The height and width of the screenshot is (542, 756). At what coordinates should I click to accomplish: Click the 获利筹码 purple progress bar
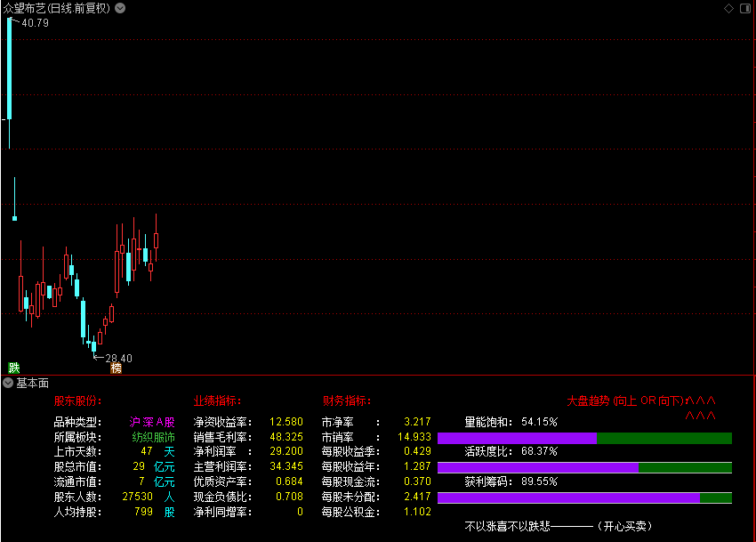[x=568, y=498]
